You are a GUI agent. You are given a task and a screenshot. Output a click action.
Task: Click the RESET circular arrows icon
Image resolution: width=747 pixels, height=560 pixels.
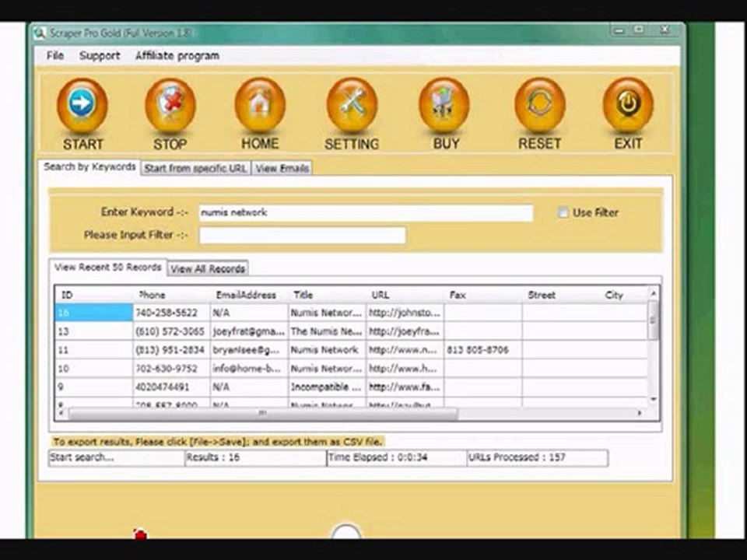[x=540, y=105]
